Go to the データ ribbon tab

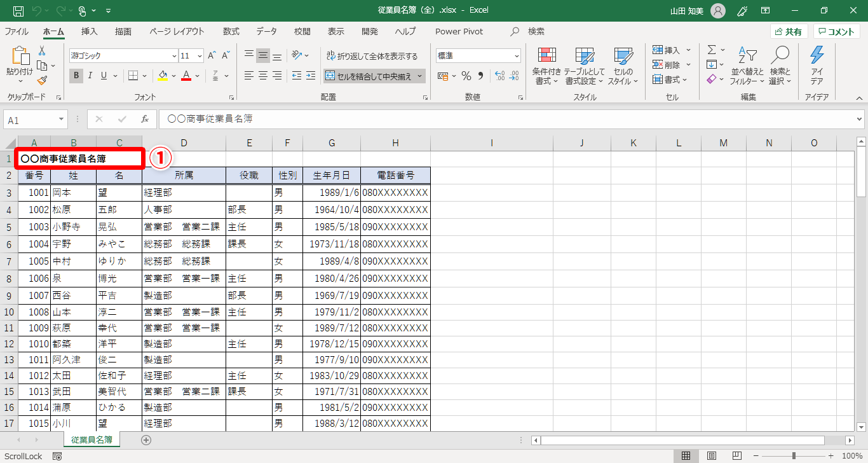coord(267,31)
